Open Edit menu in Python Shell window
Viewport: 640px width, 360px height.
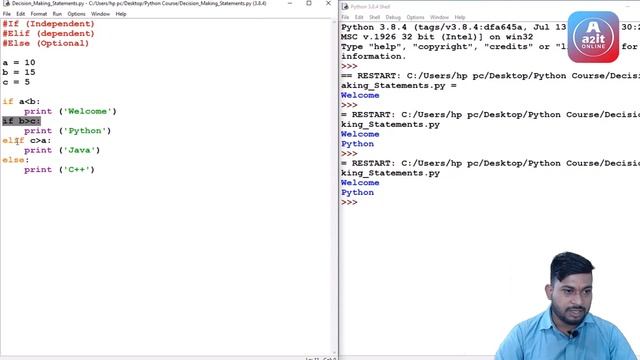click(x=359, y=17)
